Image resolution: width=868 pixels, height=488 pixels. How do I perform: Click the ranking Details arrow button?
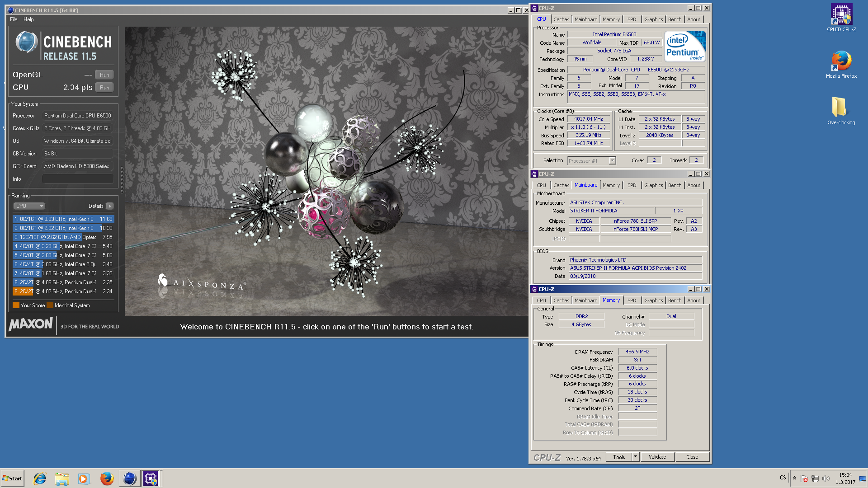(110, 206)
